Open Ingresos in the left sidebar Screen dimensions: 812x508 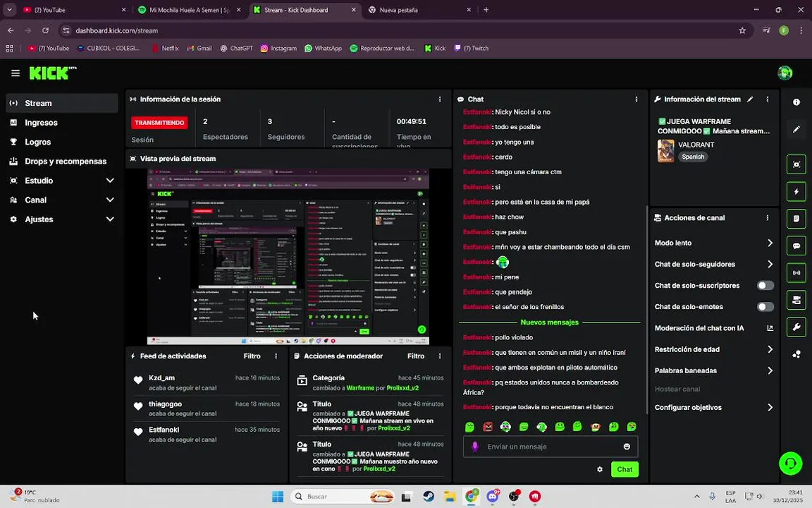61,122
